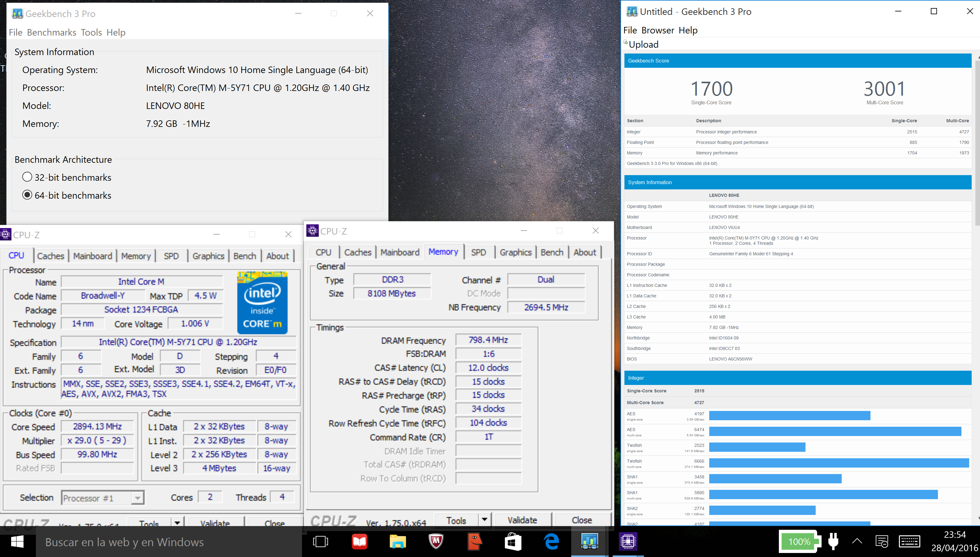Click the taskbar search box
This screenshot has width=980, height=557.
(x=169, y=542)
